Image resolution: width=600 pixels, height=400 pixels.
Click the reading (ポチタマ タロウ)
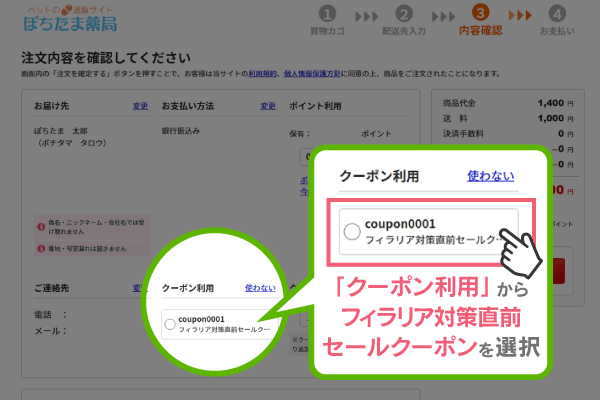[x=72, y=143]
